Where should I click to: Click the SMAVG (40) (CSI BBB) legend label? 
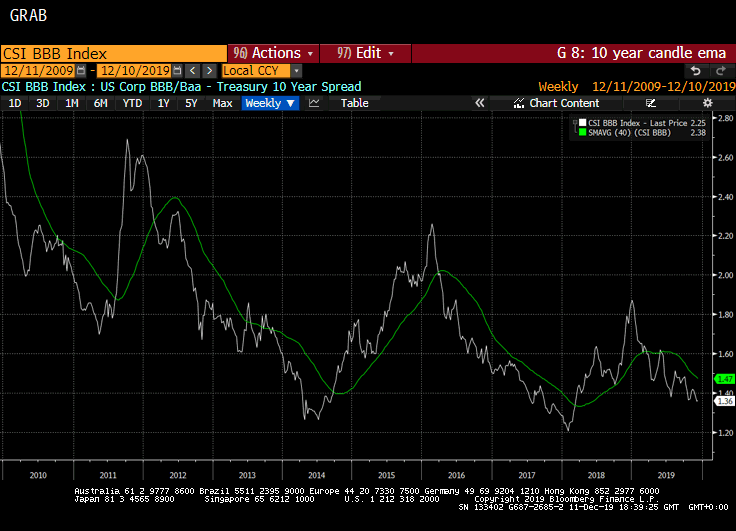click(629, 133)
